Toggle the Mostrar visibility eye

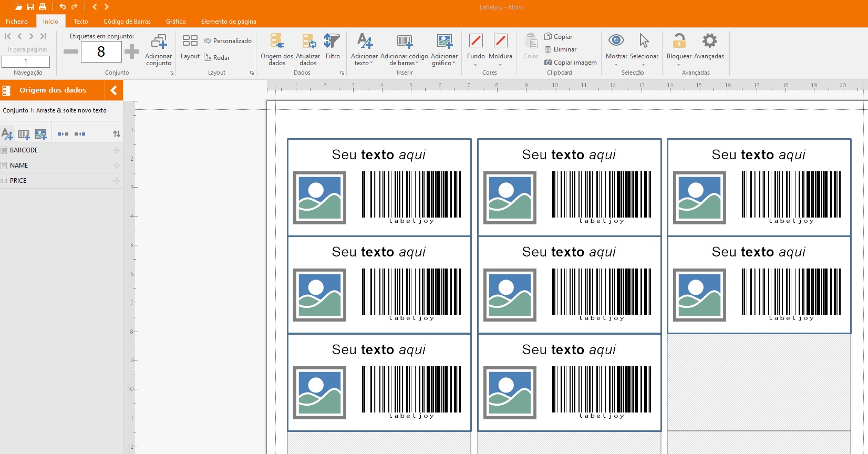pyautogui.click(x=616, y=41)
